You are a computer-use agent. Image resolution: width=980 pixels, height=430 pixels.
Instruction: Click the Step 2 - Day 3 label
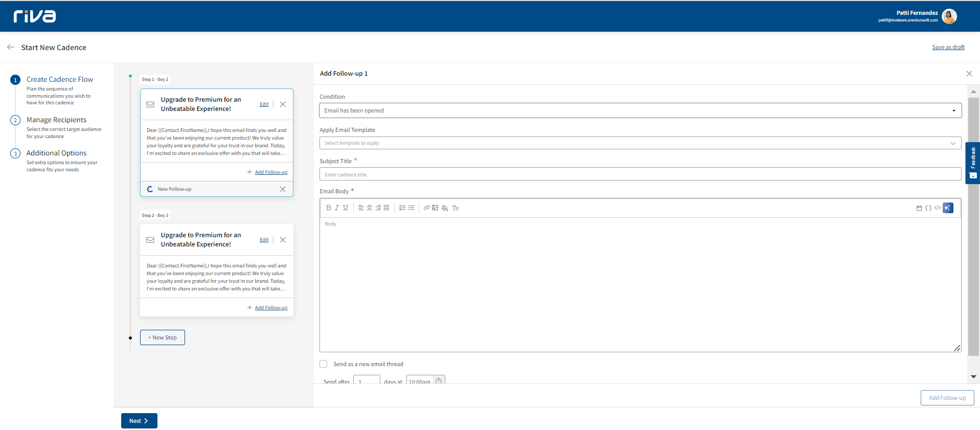(155, 215)
